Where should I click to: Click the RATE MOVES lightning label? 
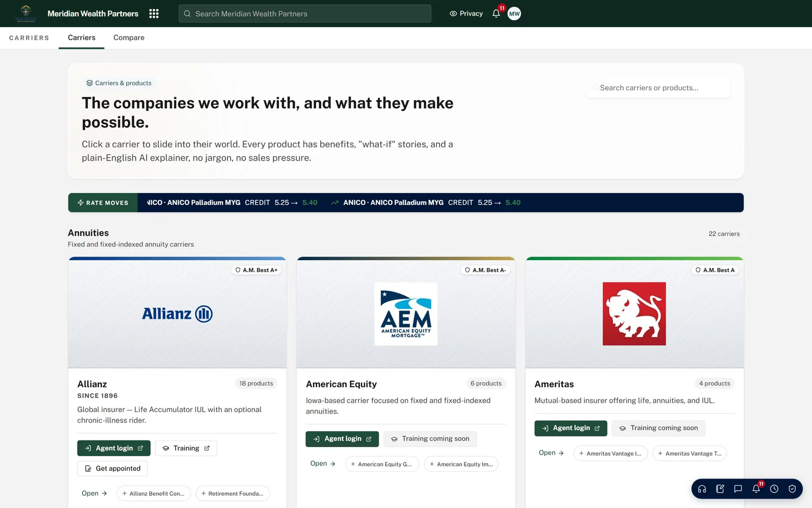point(103,203)
